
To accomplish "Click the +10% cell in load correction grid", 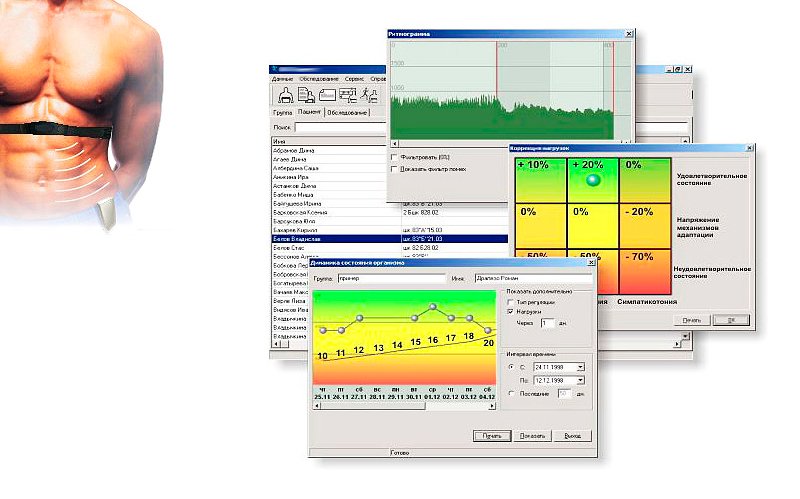I will 540,180.
